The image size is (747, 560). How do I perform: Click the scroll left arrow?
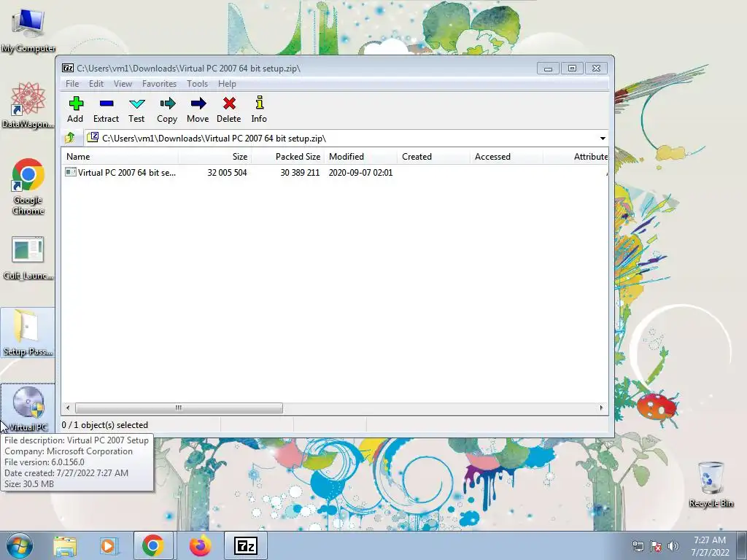(x=68, y=408)
